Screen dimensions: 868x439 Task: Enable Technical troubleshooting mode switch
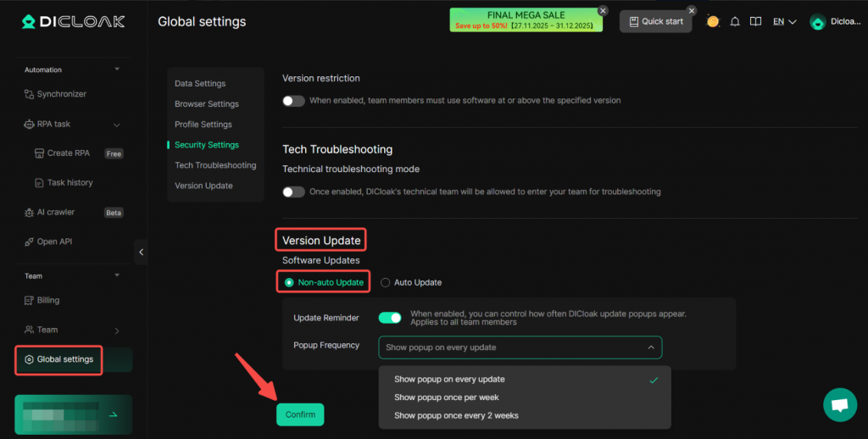pos(293,192)
